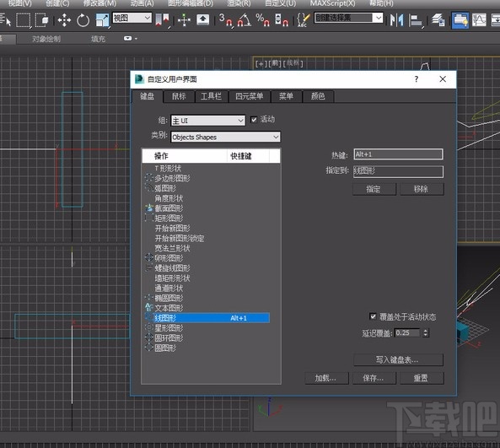Open Edit Named Selection Sets tool
Viewport: 500px width, 448px height.
(303, 19)
